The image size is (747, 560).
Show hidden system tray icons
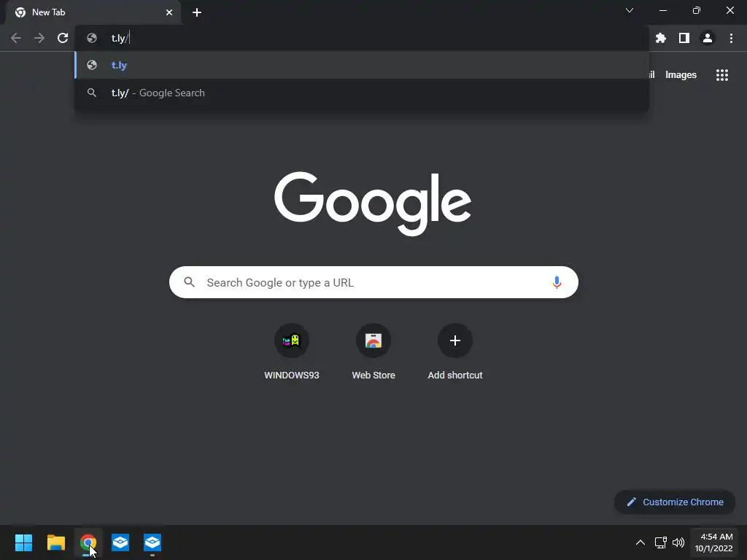point(640,542)
